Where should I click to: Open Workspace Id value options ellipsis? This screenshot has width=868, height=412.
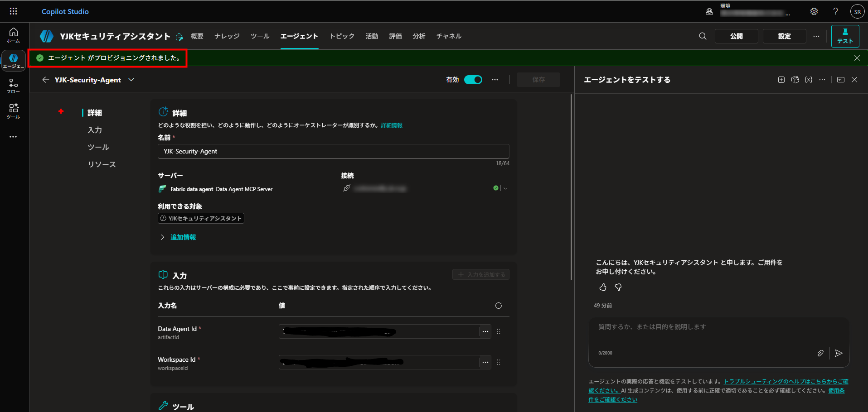[485, 362]
